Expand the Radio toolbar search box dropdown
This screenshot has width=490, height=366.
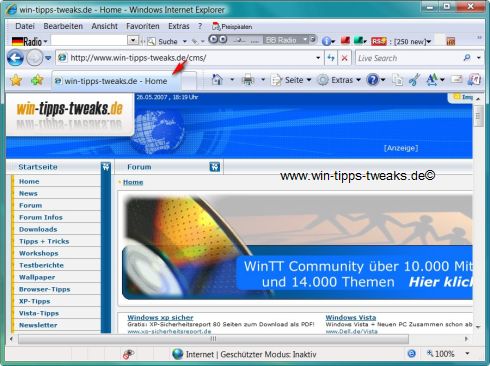pyautogui.click(x=133, y=41)
